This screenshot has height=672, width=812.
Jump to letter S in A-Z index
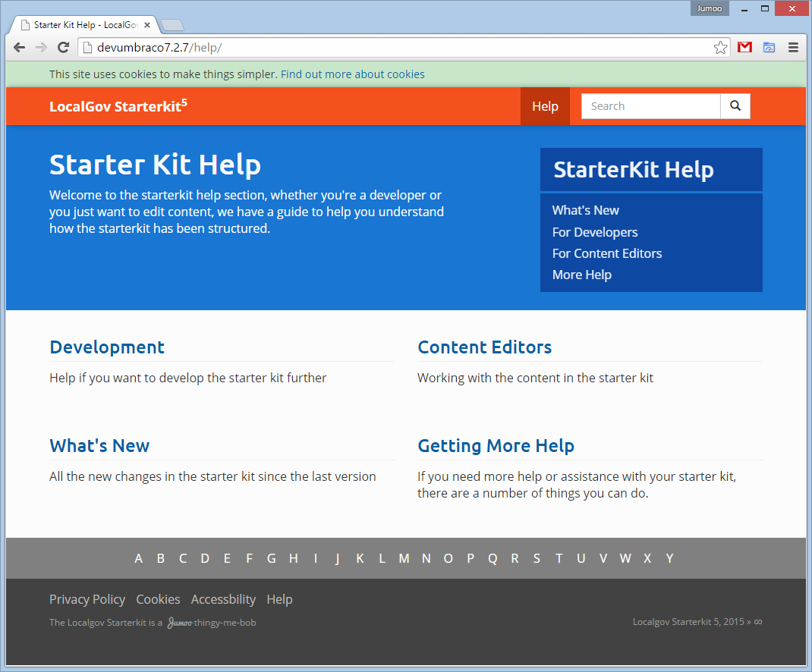pyautogui.click(x=537, y=559)
